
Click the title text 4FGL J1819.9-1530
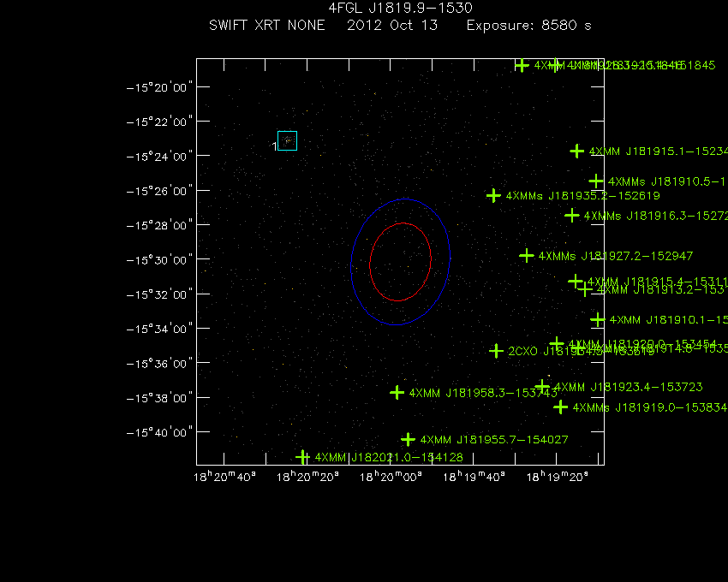pyautogui.click(x=400, y=8)
